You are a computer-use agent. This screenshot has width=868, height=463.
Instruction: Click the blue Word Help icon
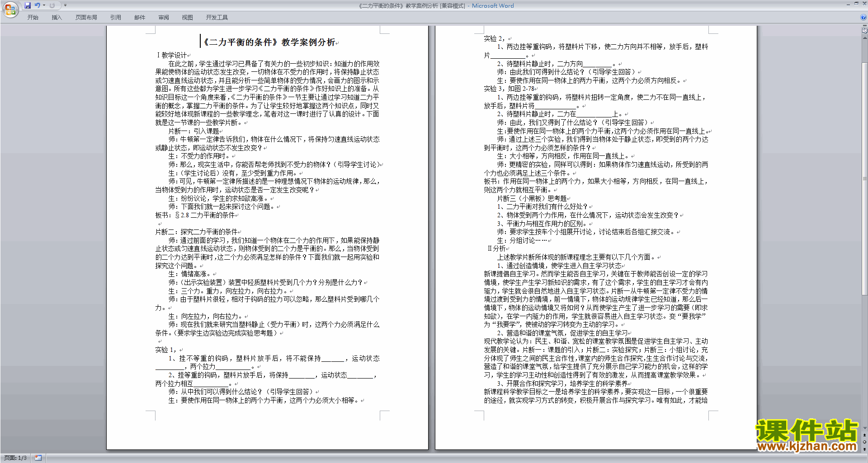(x=863, y=17)
